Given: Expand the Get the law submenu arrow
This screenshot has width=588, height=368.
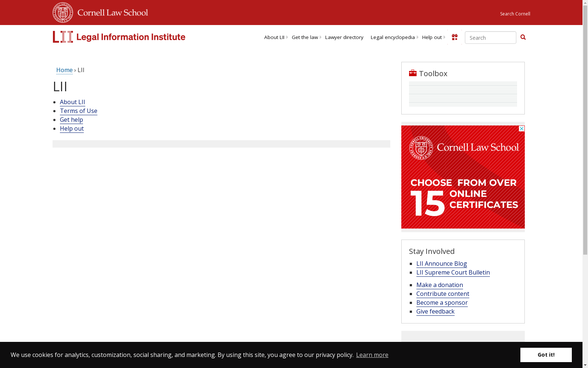Looking at the screenshot, I should [x=320, y=37].
